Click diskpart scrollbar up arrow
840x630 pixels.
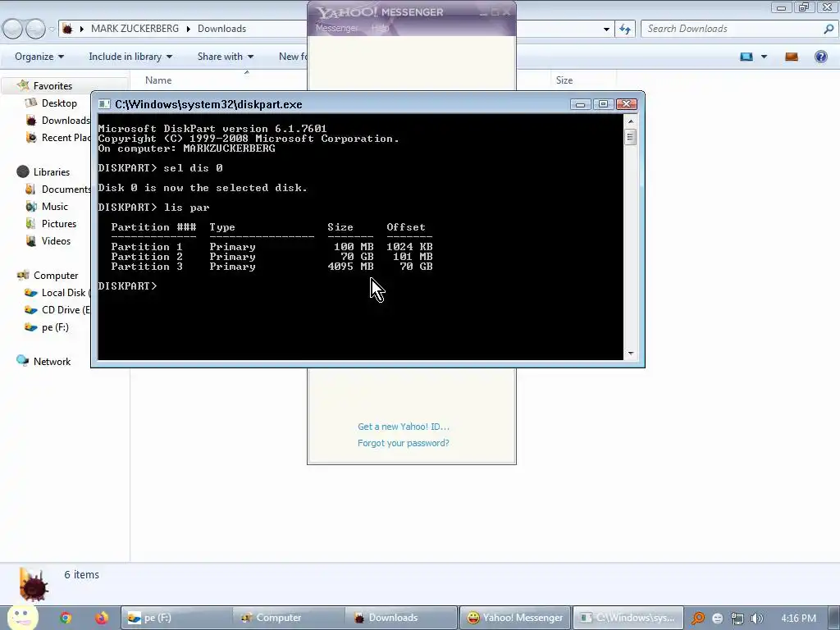(631, 121)
